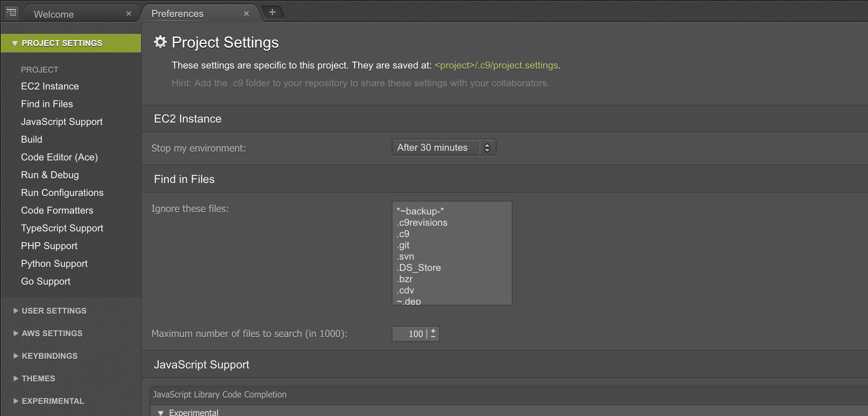This screenshot has width=868, height=416.
Task: Open the project.settings path link
Action: [x=496, y=65]
